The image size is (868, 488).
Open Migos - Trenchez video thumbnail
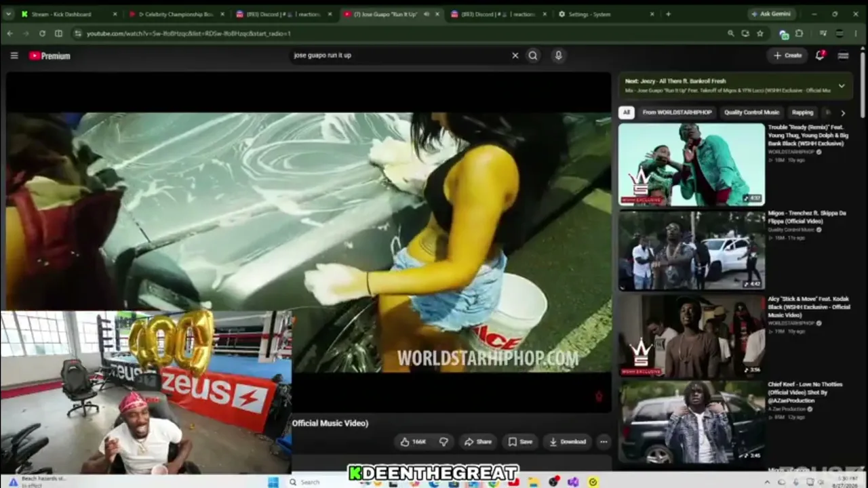(692, 250)
